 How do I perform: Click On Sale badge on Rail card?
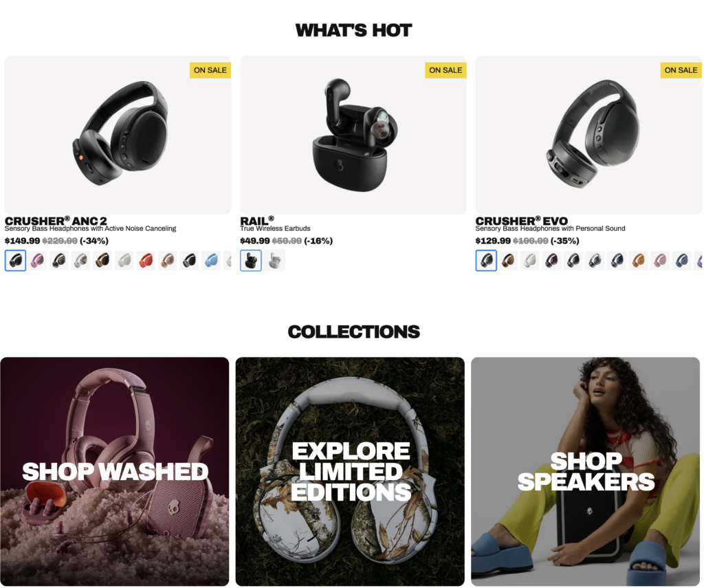(445, 70)
